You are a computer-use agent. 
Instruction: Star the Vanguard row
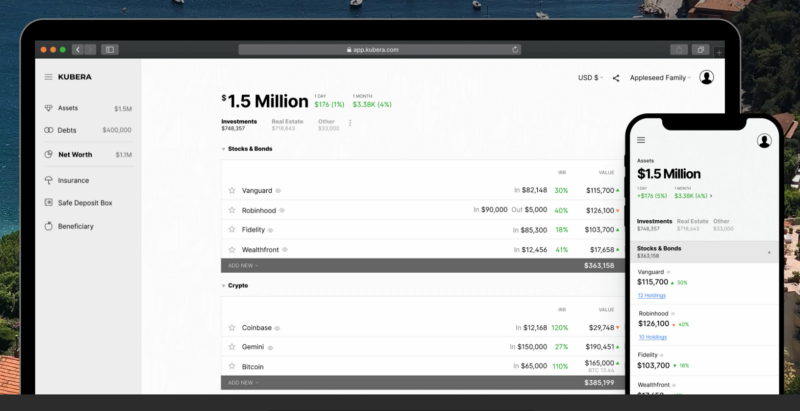pos(232,190)
